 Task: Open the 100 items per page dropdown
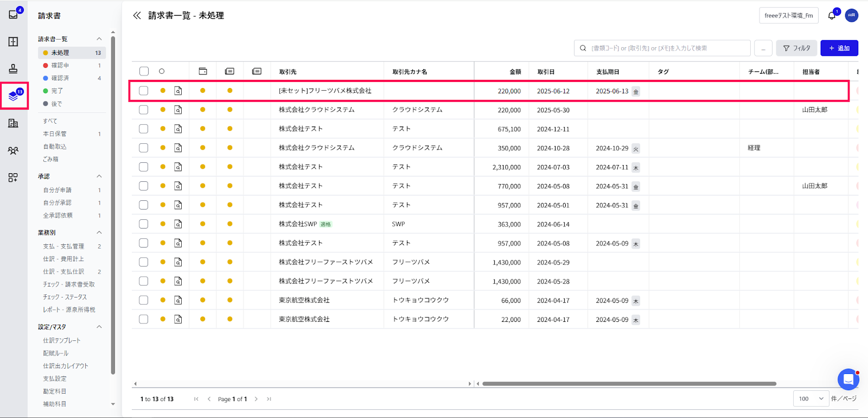click(x=811, y=398)
